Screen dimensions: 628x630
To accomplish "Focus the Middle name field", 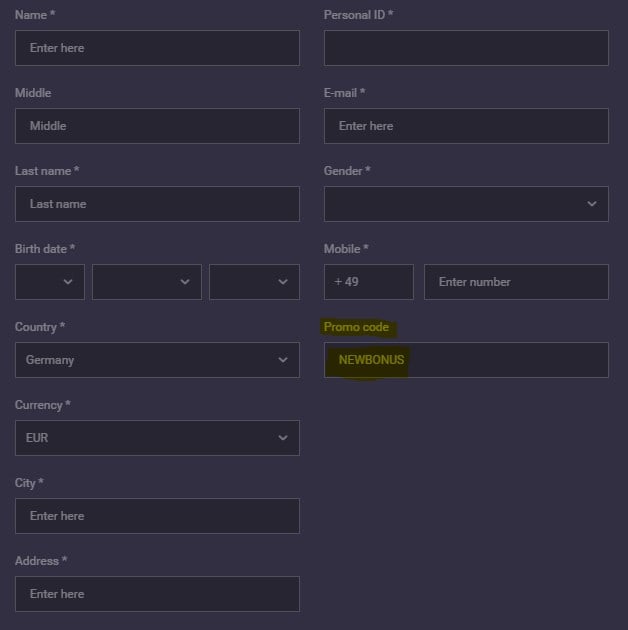I will 157,126.
